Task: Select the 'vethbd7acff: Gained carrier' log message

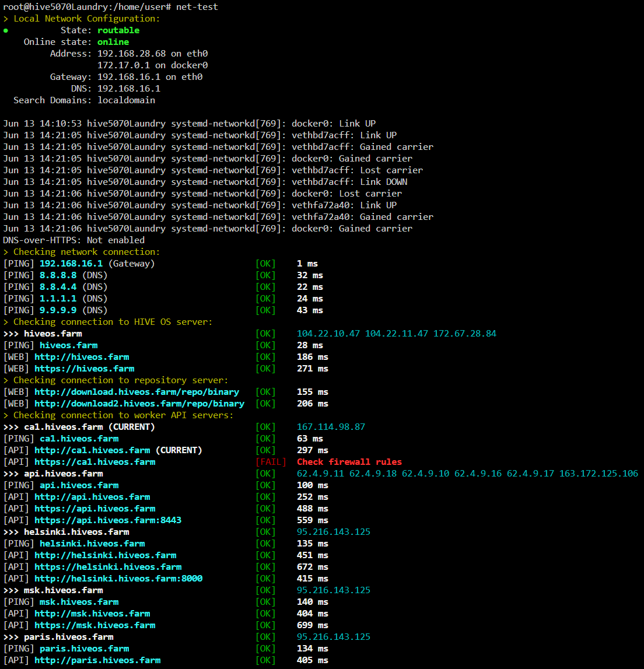Action: point(362,147)
